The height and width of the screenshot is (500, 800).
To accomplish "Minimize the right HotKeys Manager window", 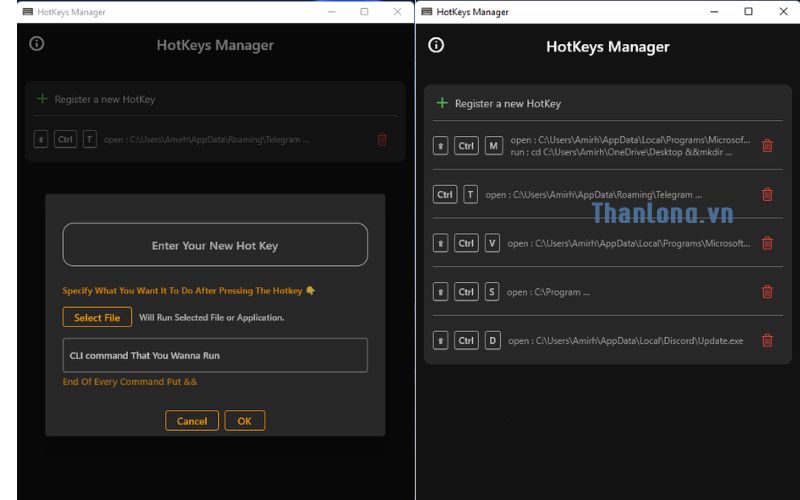I will pos(714,12).
